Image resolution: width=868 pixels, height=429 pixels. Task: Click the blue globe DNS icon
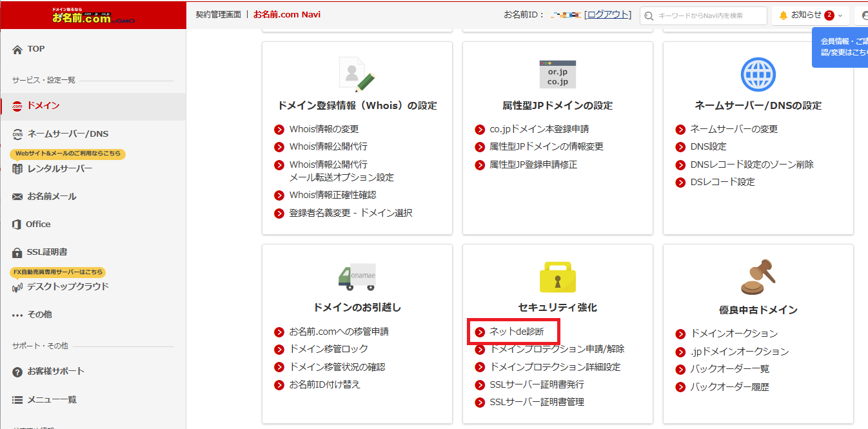click(758, 74)
